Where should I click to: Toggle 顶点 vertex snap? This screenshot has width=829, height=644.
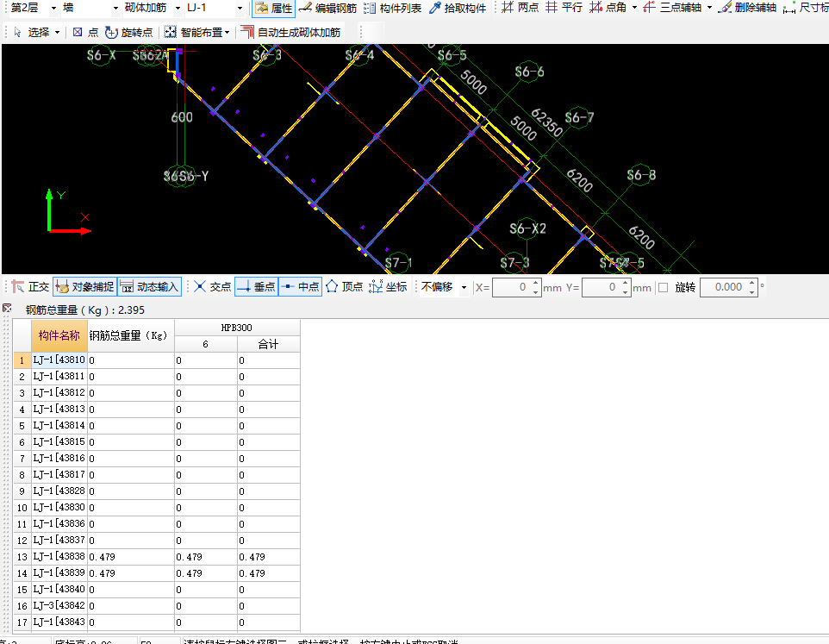(x=345, y=286)
